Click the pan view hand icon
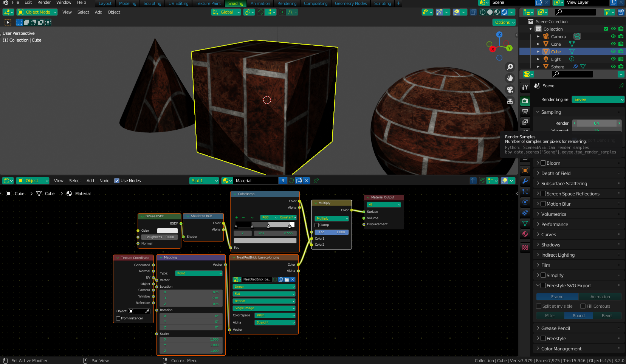This screenshot has width=626, height=364. (x=510, y=78)
